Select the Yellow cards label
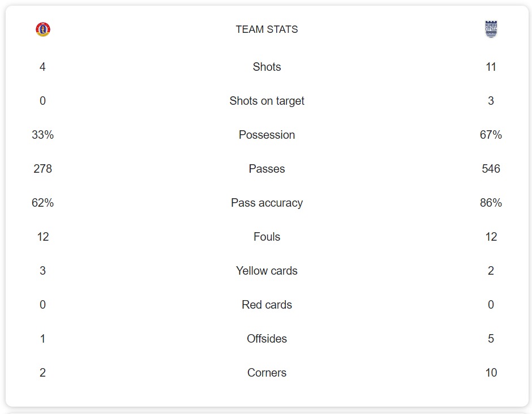This screenshot has width=532, height=414. [267, 271]
